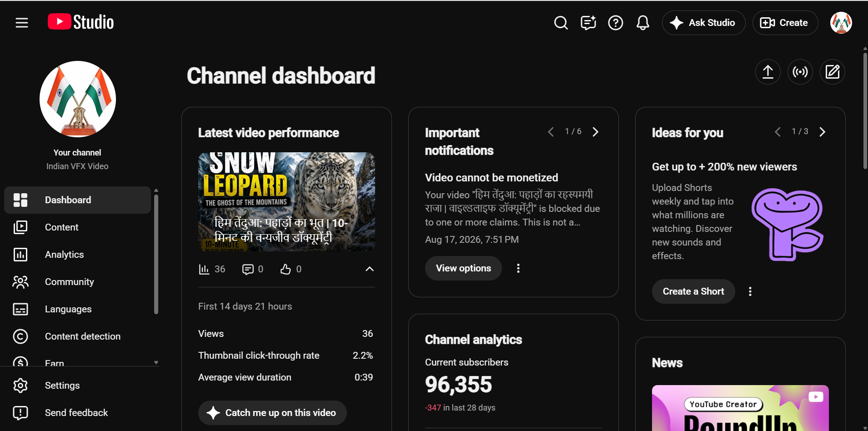868x431 pixels.
Task: Click the create post pencil icon
Action: (833, 72)
